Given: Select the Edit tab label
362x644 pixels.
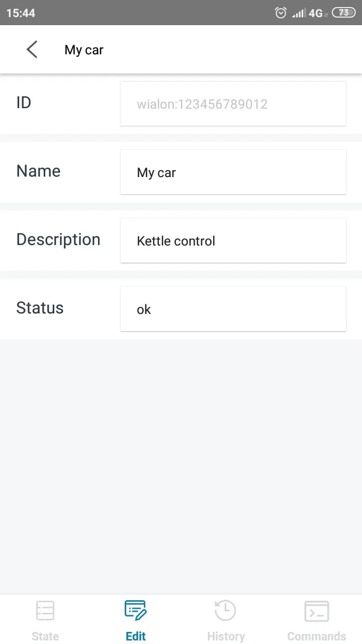Looking at the screenshot, I should [136, 636].
